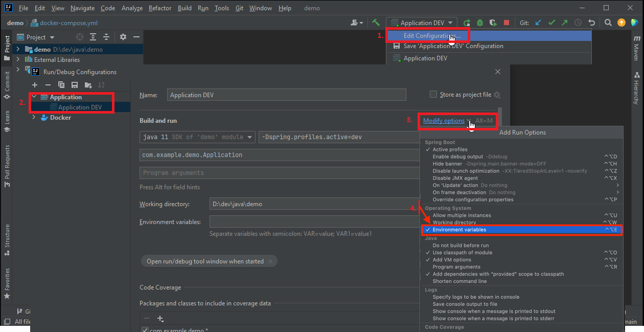Toggle the Add VM options entry
This screenshot has width=644, height=332.
521,259
